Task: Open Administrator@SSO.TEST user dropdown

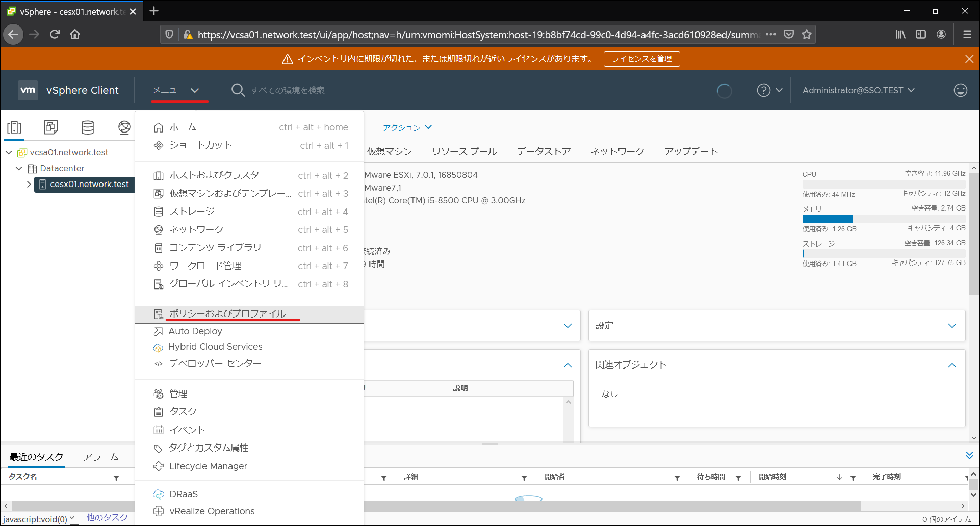Action: point(859,90)
